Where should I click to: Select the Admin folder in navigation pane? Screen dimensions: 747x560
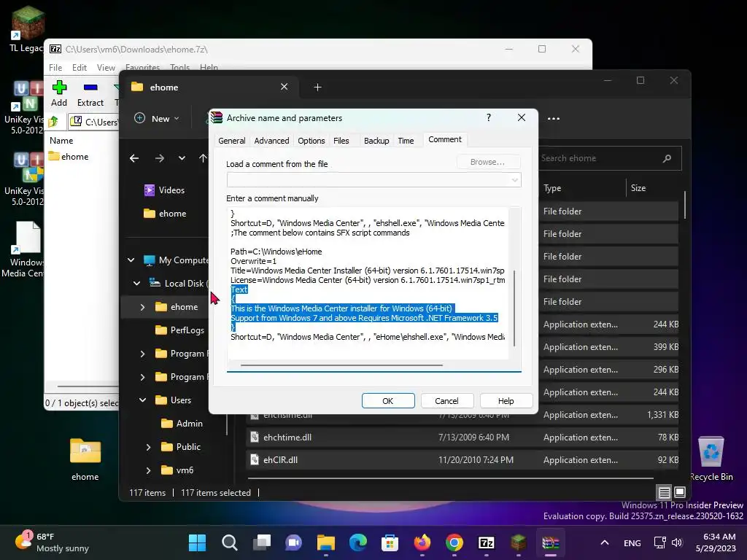click(x=182, y=424)
